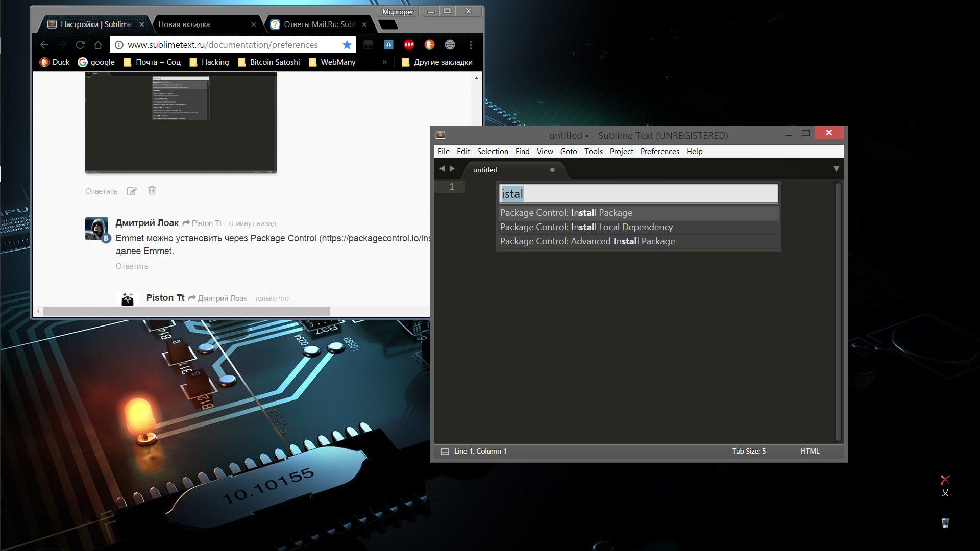Screen dimensions: 980x551
Task: View site information icon in address bar
Action: (x=118, y=45)
